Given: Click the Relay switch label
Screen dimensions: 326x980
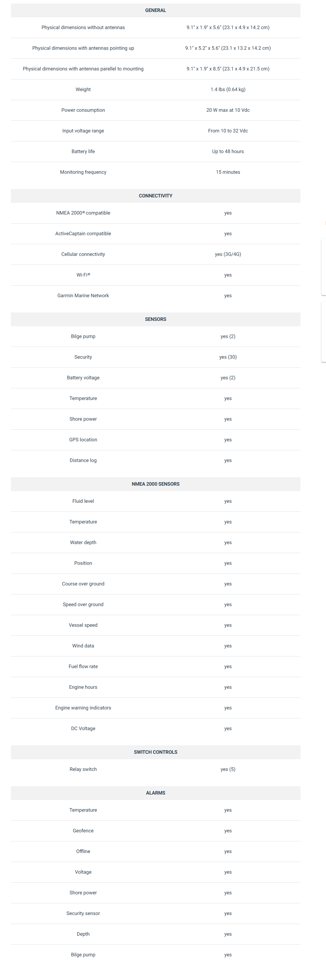Looking at the screenshot, I should click(x=83, y=769).
